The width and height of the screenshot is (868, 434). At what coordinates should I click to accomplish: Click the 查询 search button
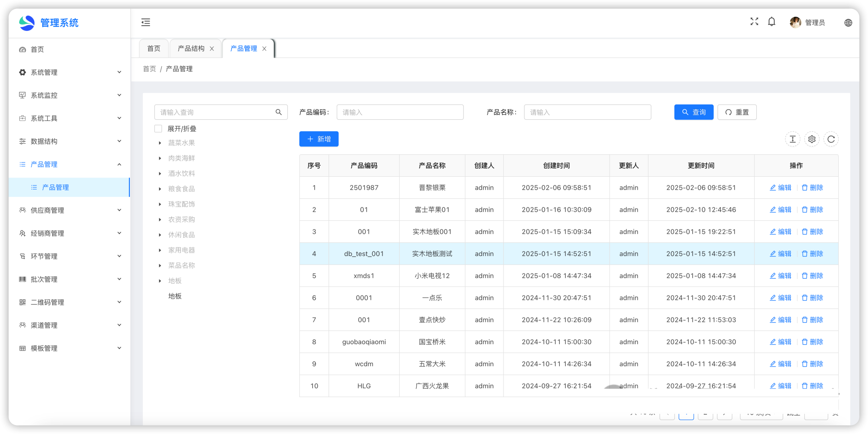pos(693,112)
